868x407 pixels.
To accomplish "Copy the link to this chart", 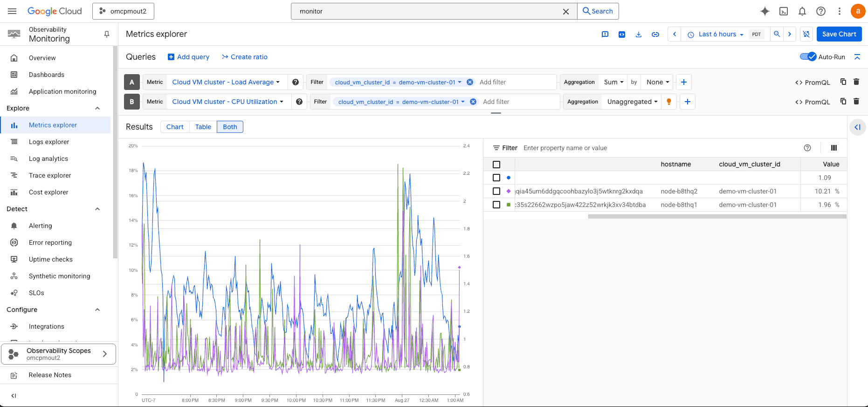I will (655, 34).
